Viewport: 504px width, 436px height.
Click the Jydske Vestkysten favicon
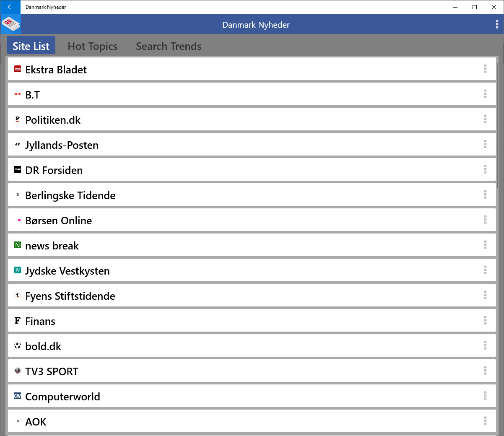18,270
